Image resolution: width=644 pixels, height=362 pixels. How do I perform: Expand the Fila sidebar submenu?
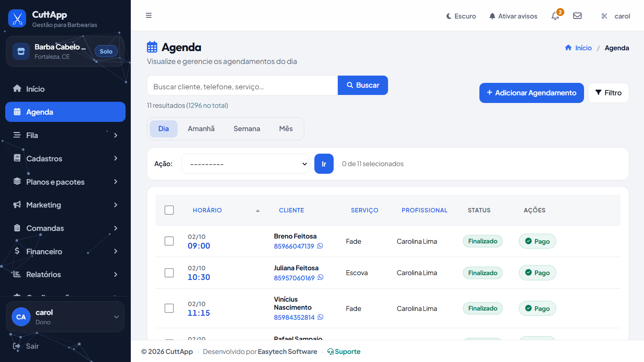click(65, 135)
